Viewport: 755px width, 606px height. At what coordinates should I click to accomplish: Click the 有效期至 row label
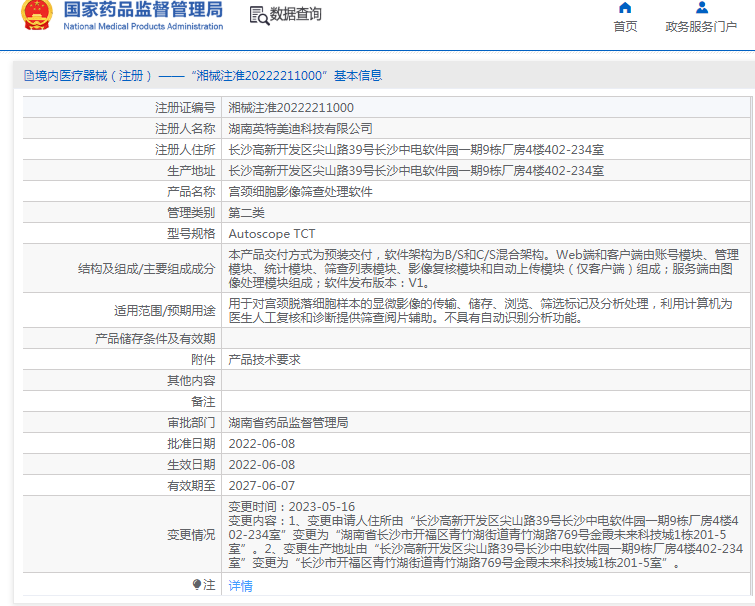[191, 486]
